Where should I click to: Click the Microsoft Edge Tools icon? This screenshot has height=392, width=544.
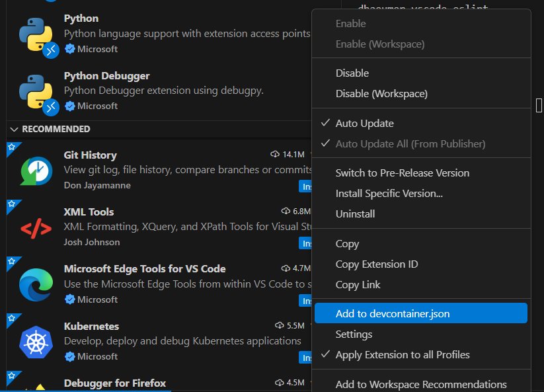[x=36, y=285]
